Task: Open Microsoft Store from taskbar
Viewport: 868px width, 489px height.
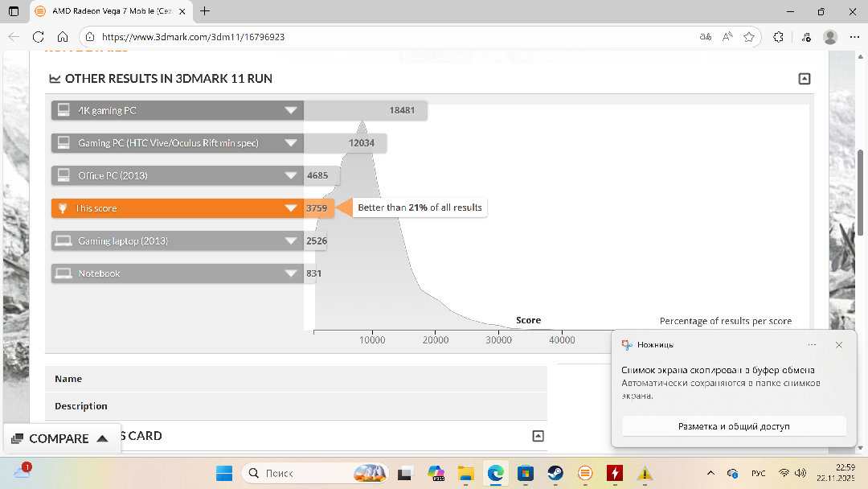Action: point(526,474)
